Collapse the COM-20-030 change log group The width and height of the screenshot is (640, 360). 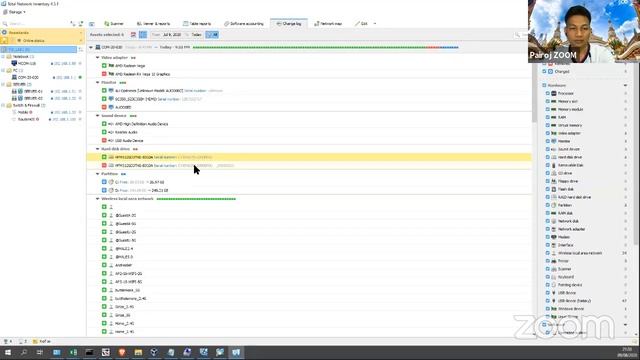pos(91,47)
